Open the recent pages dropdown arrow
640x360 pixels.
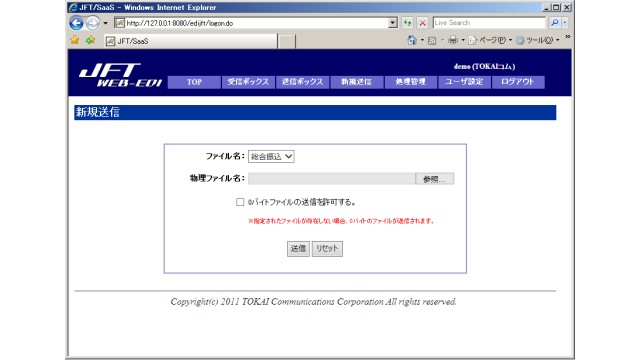point(105,23)
